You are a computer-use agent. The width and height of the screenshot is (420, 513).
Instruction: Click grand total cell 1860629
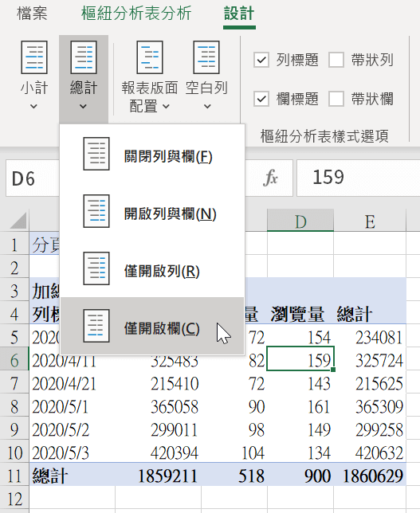[x=370, y=475]
